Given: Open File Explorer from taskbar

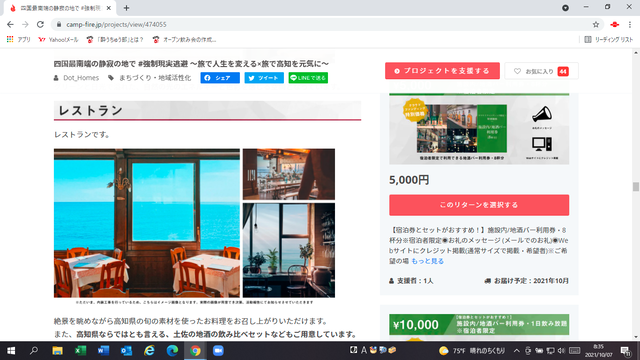Looking at the screenshot, I should coord(57,351).
